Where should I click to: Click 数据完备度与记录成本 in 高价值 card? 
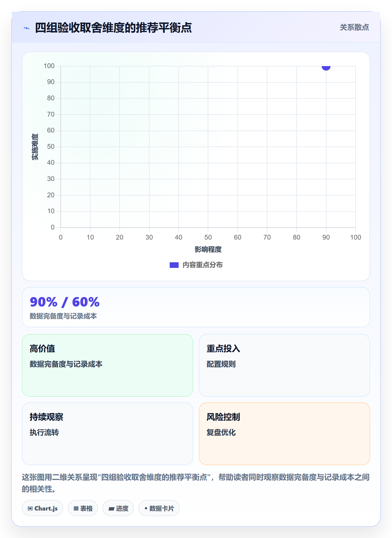click(66, 364)
